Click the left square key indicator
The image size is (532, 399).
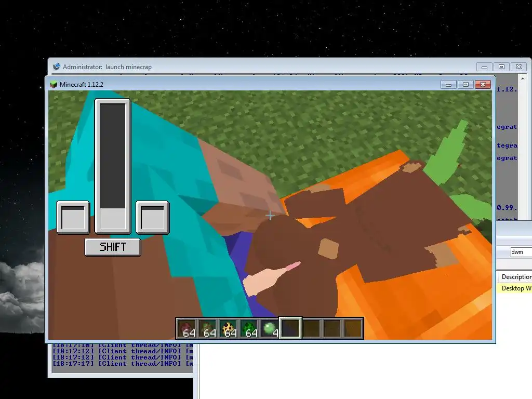[73, 218]
